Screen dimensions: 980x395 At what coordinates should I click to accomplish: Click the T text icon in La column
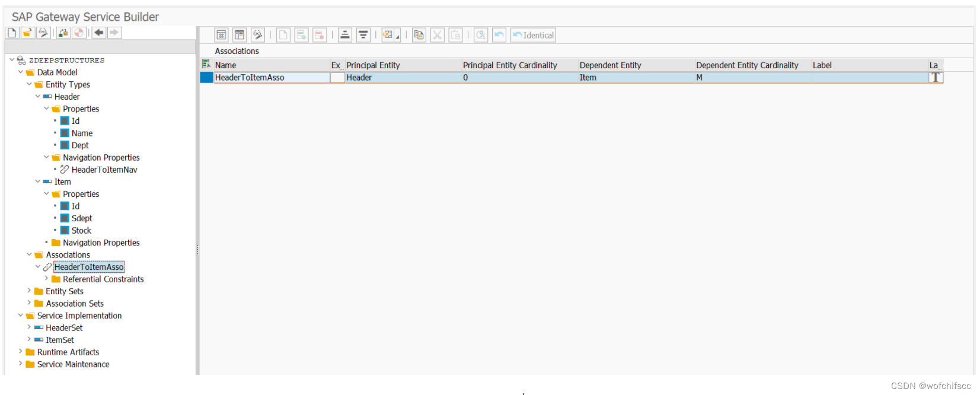click(936, 77)
